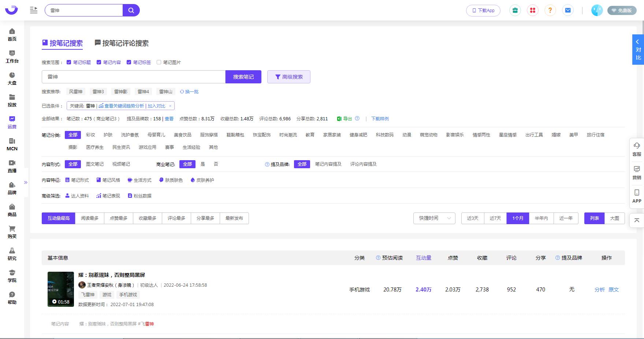This screenshot has width=644, height=339.
Task: Uncheck the 笔记标题 search scope checkbox
Action: click(69, 62)
